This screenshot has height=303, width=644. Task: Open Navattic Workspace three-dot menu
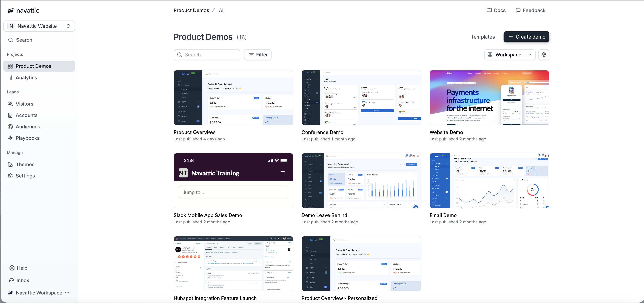(67, 293)
